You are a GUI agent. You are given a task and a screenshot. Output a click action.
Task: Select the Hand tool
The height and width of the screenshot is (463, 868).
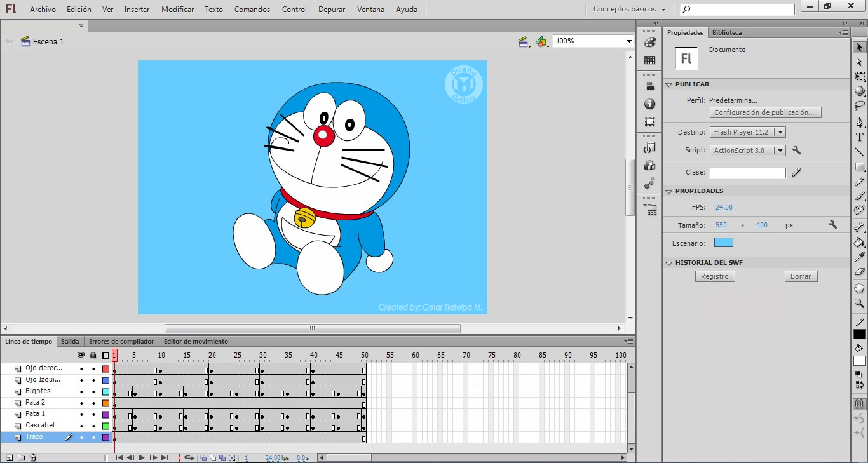(859, 288)
